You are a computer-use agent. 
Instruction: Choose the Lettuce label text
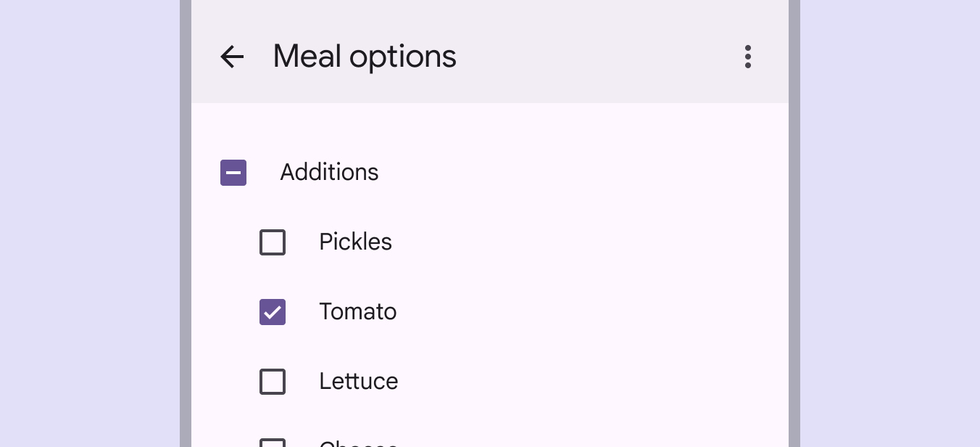[358, 382]
